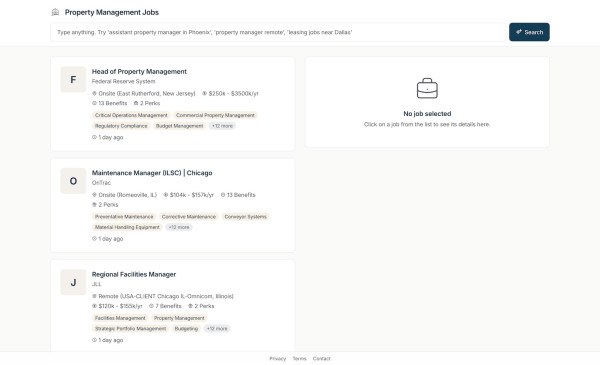Screen dimensions: 600x365
Task: Select the Budgeting tag
Action: click(x=186, y=329)
